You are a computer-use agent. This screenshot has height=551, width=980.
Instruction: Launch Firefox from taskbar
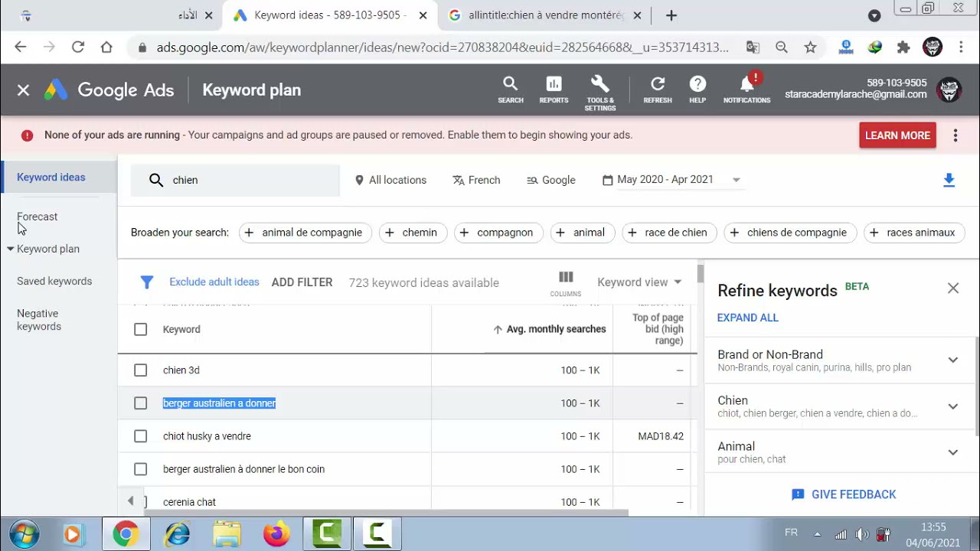[276, 533]
